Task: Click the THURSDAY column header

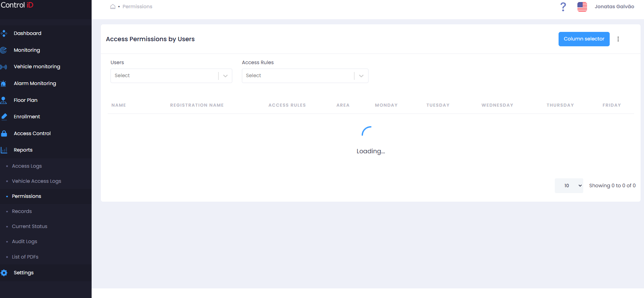Action: tap(560, 105)
